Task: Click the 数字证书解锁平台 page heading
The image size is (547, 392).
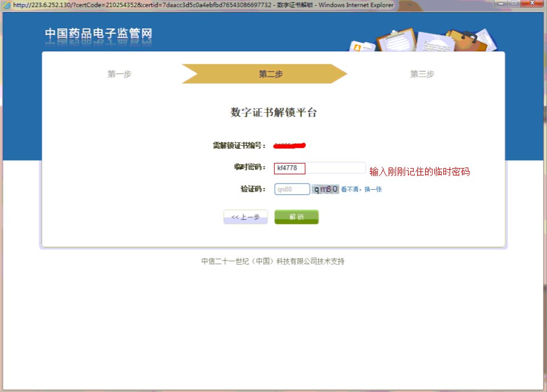Action: point(273,112)
